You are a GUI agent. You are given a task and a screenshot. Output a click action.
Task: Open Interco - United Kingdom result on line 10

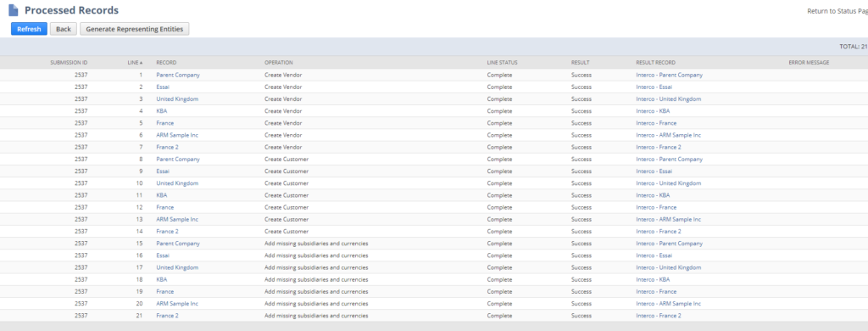pyautogui.click(x=669, y=183)
